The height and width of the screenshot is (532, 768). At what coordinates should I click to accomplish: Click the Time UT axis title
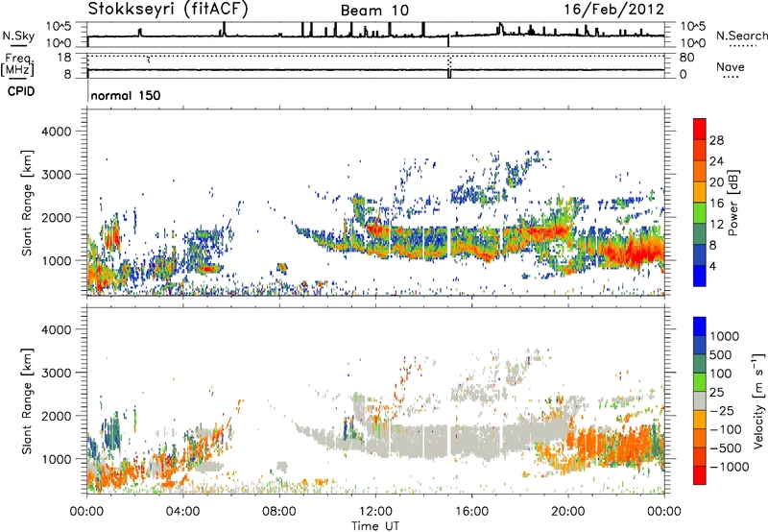[x=375, y=526]
